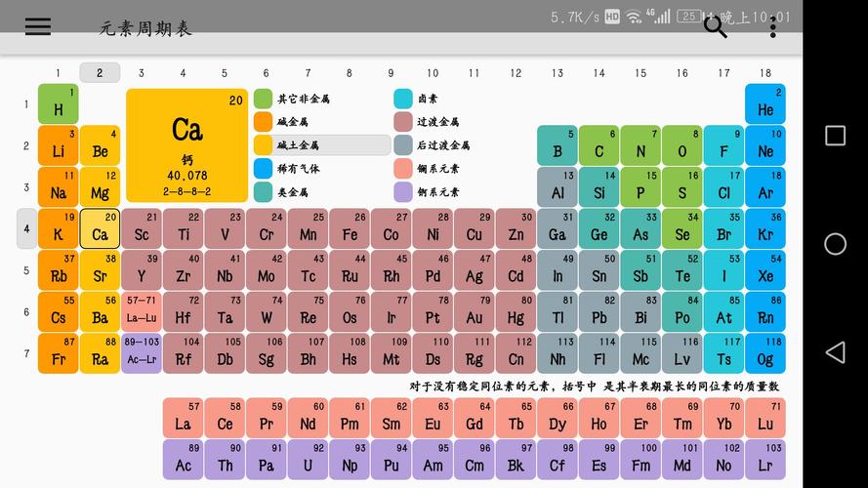Select the helium He element tile
Image resolution: width=868 pixels, height=488 pixels.
(765, 104)
